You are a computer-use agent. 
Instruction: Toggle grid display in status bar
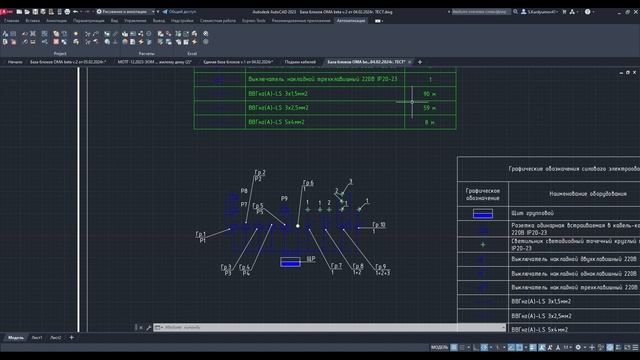point(454,347)
